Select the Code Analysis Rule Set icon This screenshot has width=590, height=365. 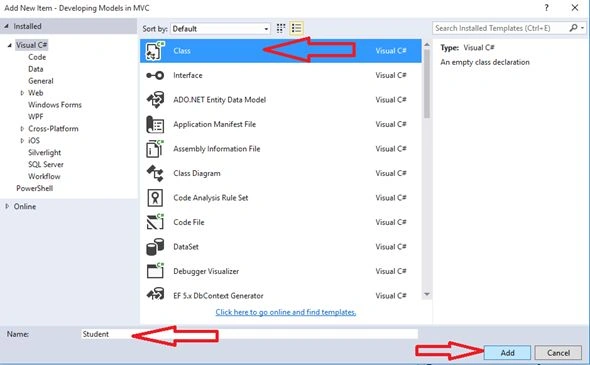coord(155,198)
